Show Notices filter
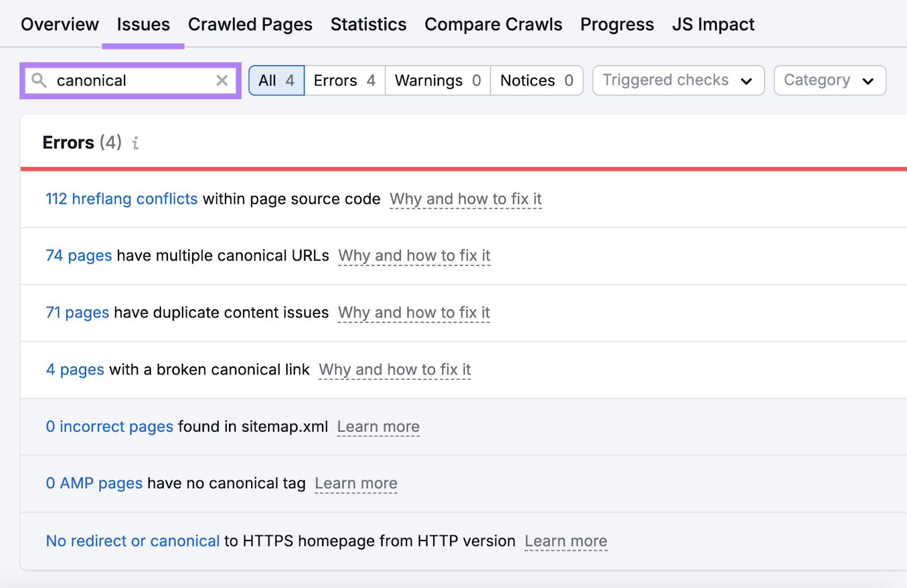This screenshot has height=588, width=907. click(536, 80)
